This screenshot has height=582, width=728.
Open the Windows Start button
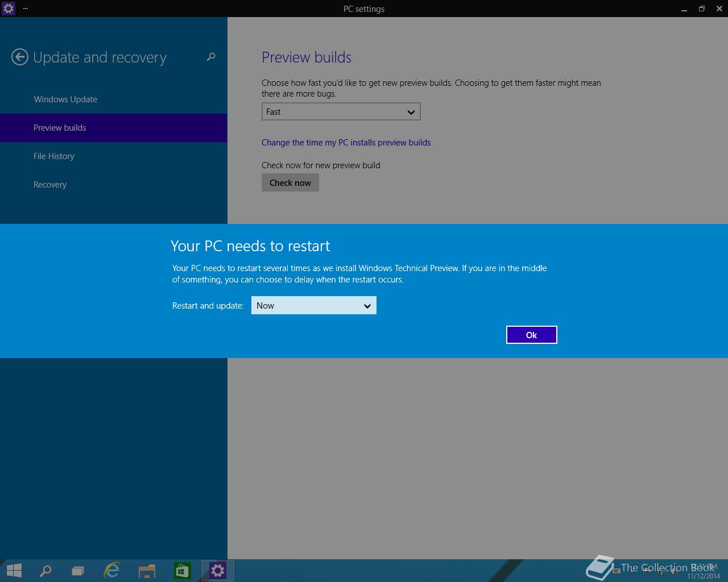[14, 570]
